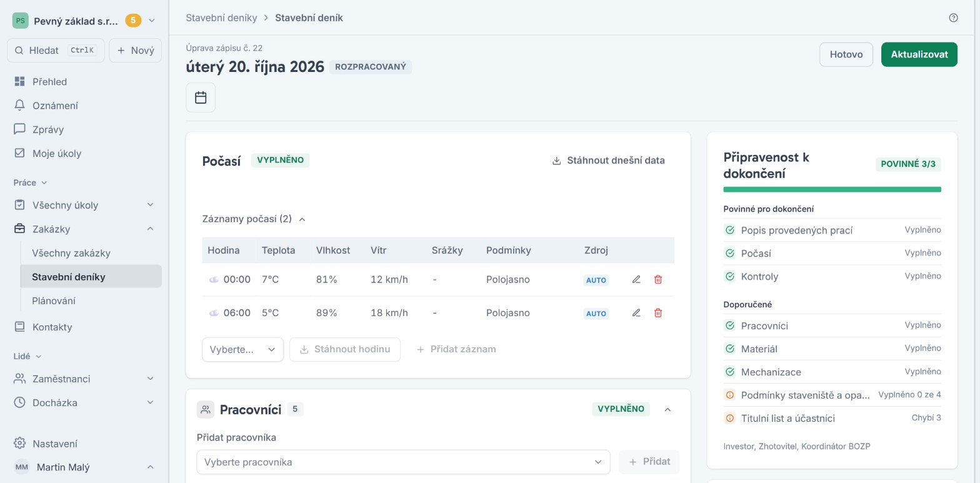980x483 pixels.
Task: Delete the 00:00 weather record
Action: (x=658, y=279)
